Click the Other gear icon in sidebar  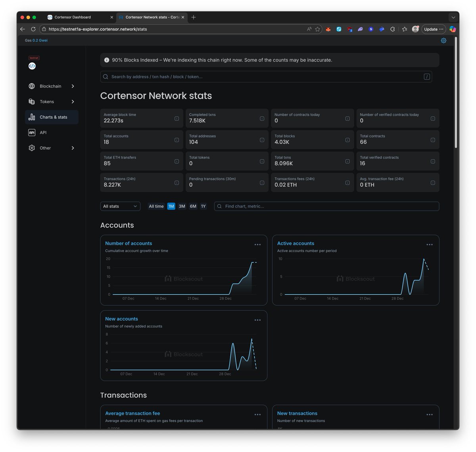point(32,148)
